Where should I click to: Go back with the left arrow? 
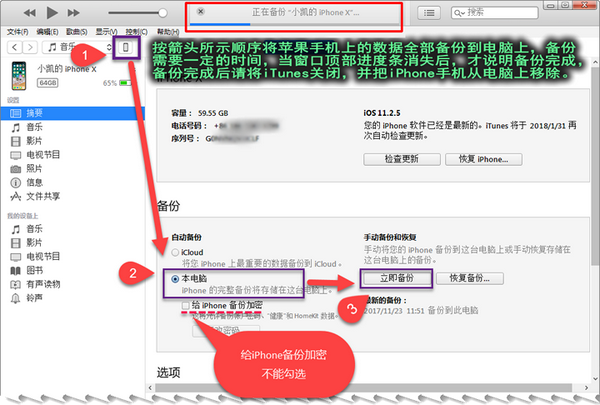point(15,47)
